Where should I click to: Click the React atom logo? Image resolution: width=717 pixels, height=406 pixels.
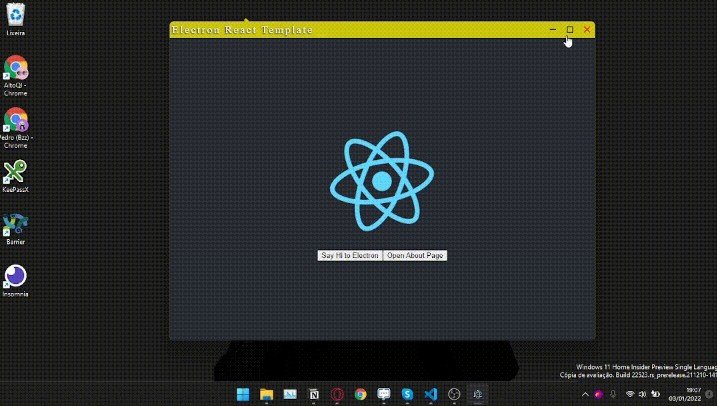(382, 181)
